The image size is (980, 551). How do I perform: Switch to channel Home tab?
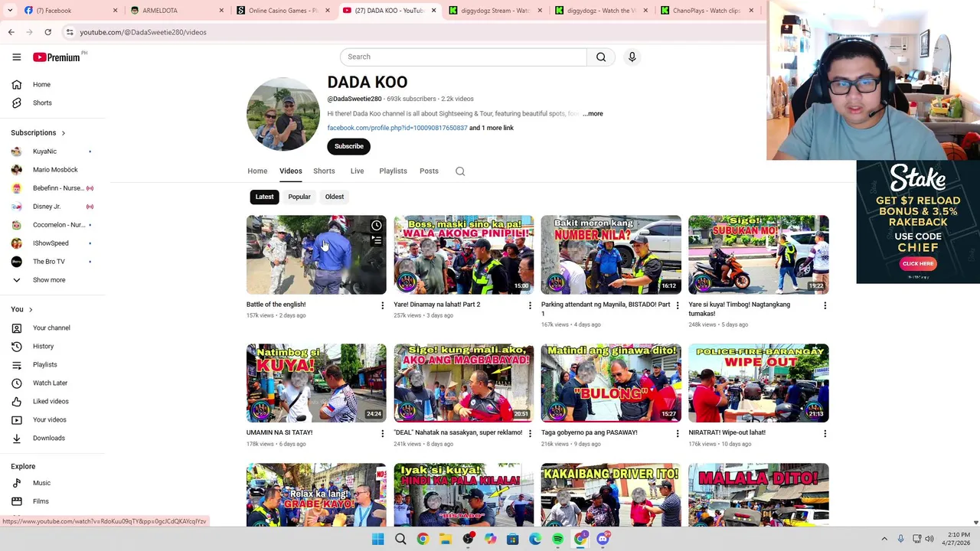click(x=257, y=171)
